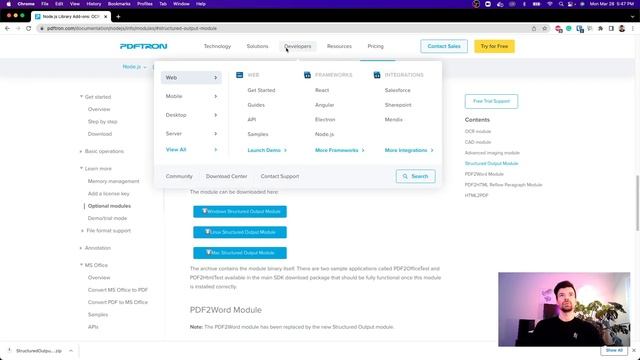Open the Download Center link

coord(227,176)
